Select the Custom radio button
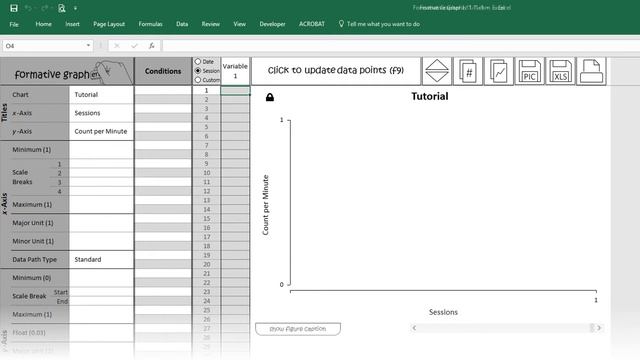This screenshot has height=360, width=640. (x=198, y=80)
